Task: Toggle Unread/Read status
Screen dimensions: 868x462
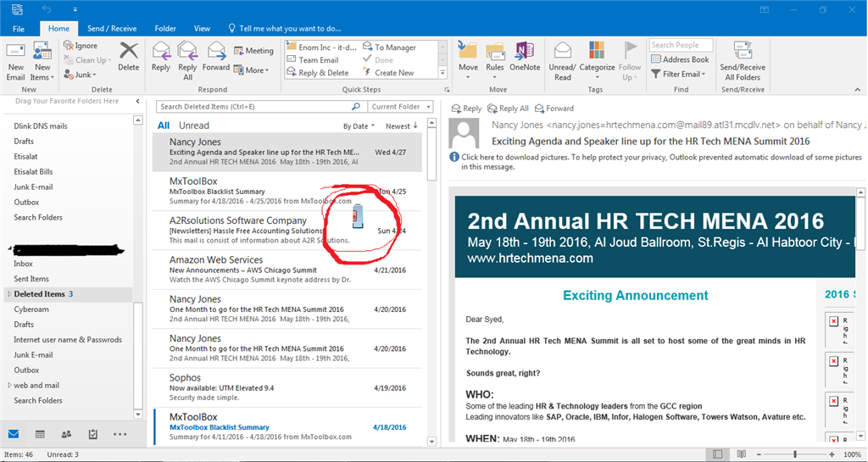Action: pos(563,61)
